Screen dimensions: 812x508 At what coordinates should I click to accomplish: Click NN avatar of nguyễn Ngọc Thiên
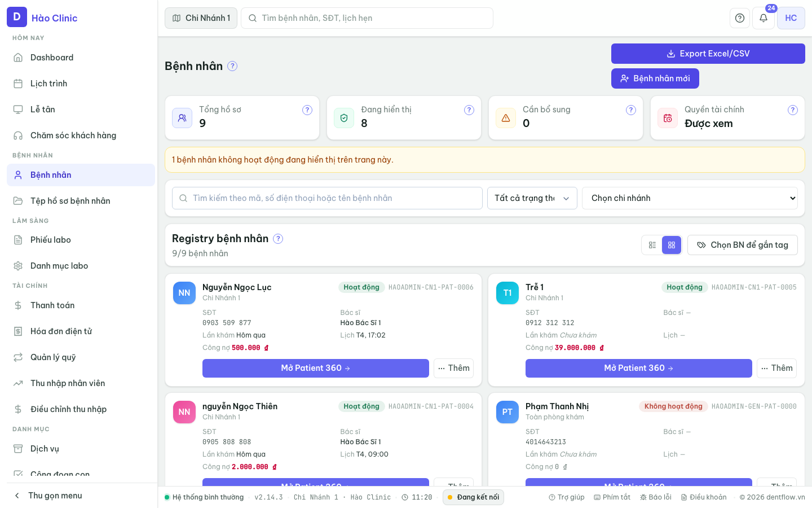pyautogui.click(x=184, y=412)
